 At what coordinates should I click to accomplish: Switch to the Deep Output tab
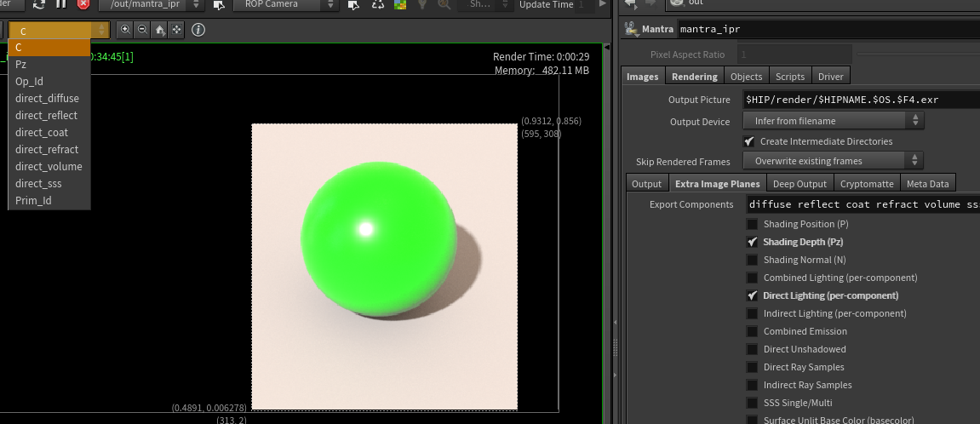(x=799, y=184)
